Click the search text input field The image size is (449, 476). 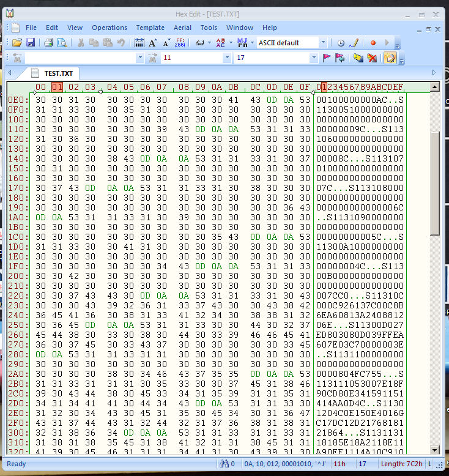point(80,58)
